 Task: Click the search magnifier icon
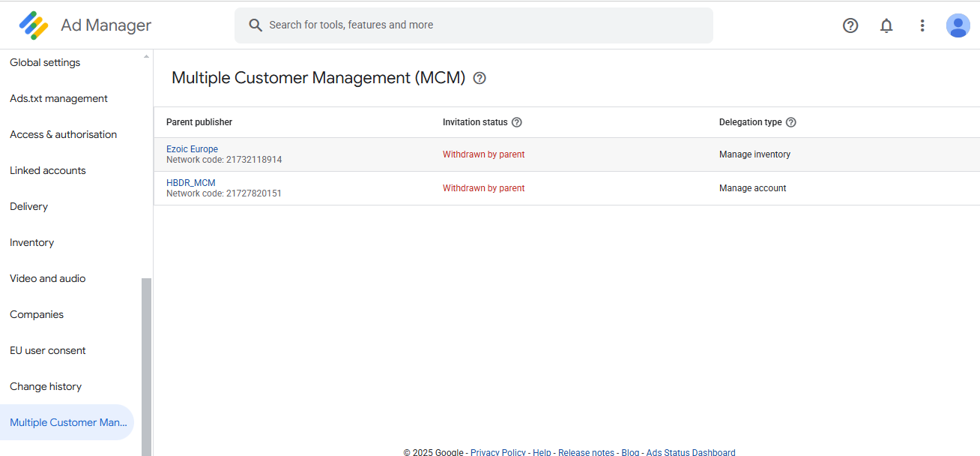[x=255, y=25]
